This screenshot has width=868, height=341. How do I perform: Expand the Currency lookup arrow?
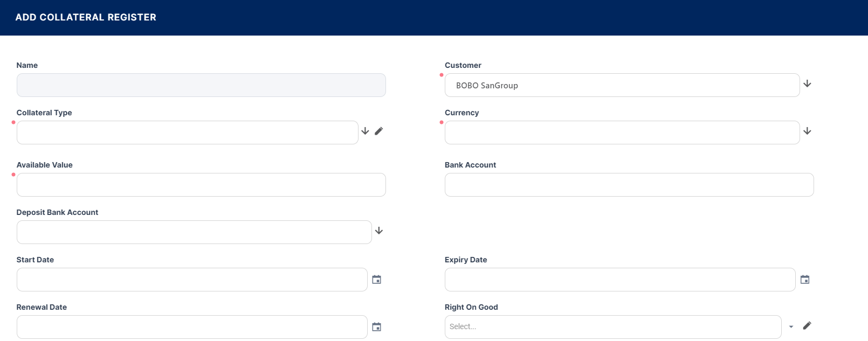tap(807, 131)
